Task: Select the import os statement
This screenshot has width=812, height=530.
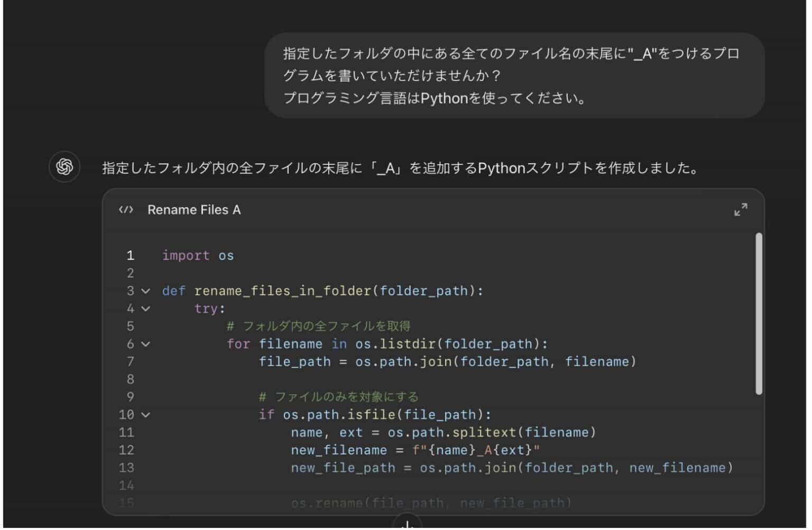Action: [x=198, y=255]
